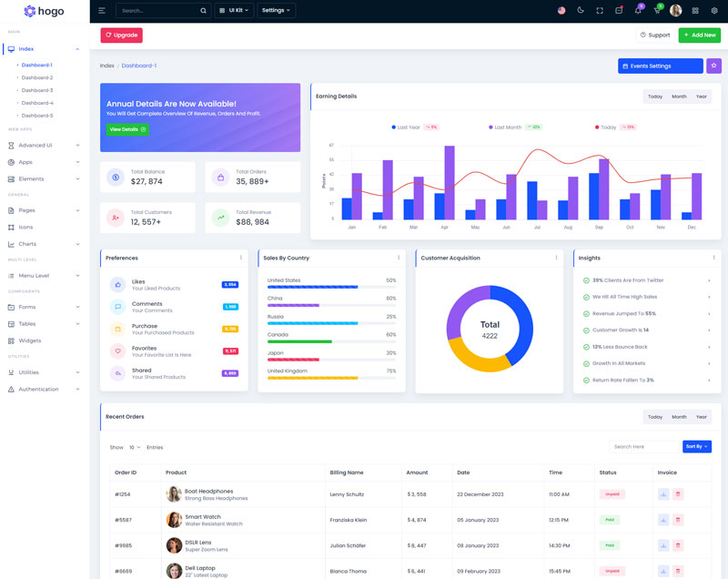Image resolution: width=728 pixels, height=579 pixels.
Task: Open Dashboard-3 in the sidebar
Action: click(x=37, y=90)
